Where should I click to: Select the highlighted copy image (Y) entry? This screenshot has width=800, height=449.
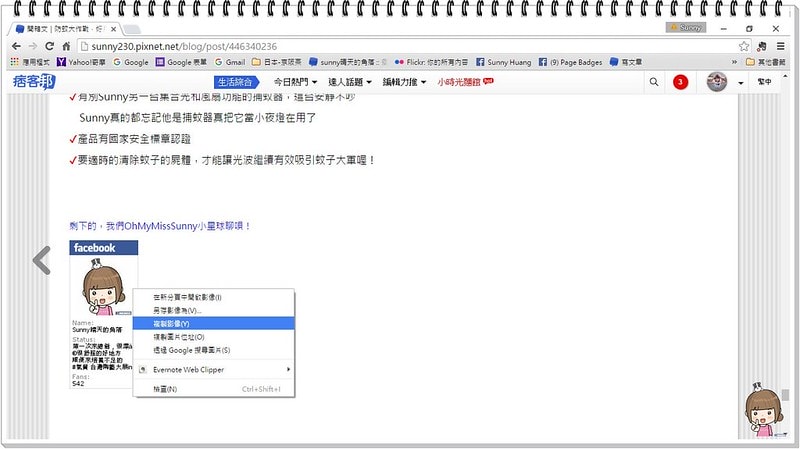[x=213, y=323]
